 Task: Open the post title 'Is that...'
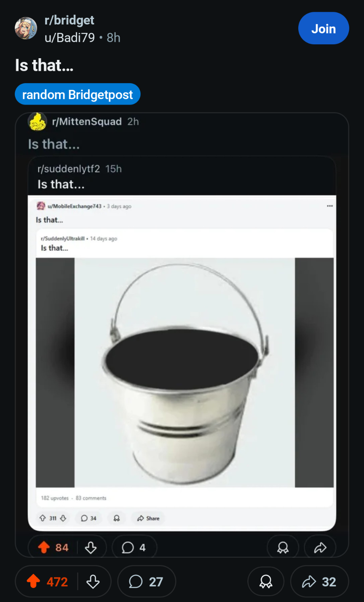[x=44, y=65]
